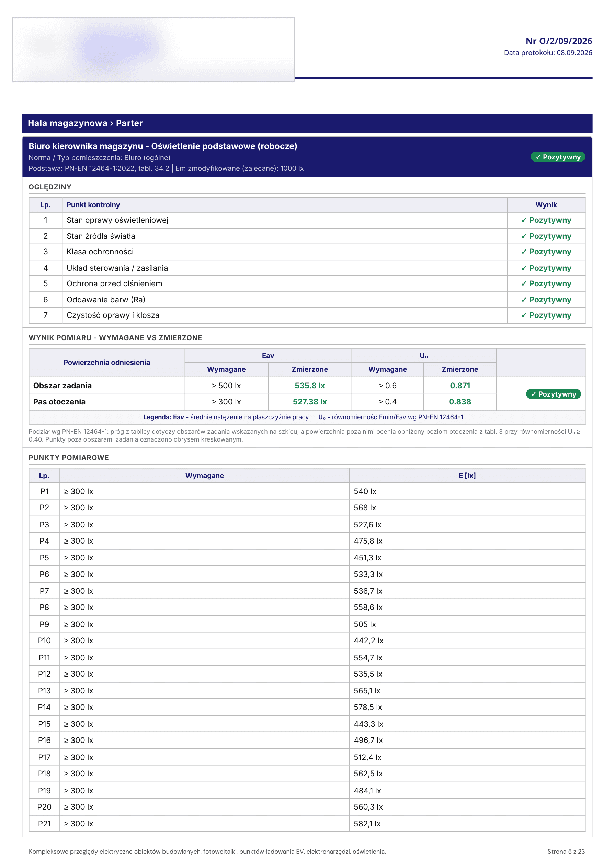The width and height of the screenshot is (614, 868).
Task: Select the Obszar zadania row label
Action: pos(62,386)
